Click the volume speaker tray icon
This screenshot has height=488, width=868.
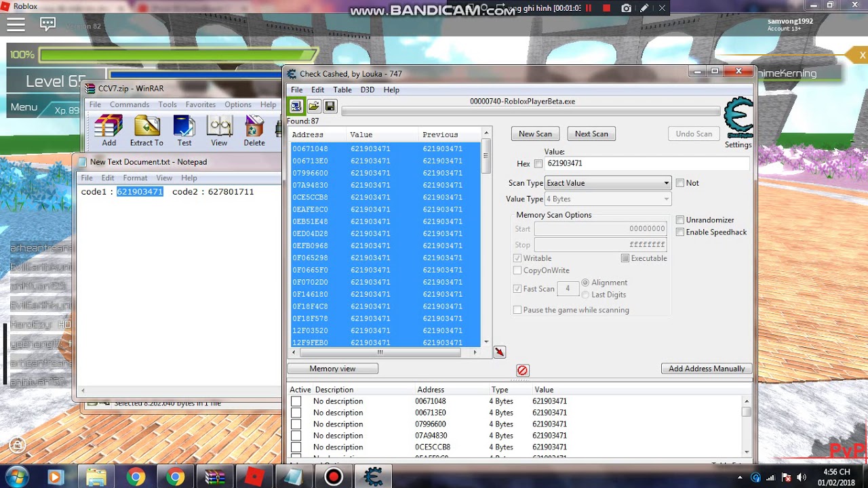point(801,477)
